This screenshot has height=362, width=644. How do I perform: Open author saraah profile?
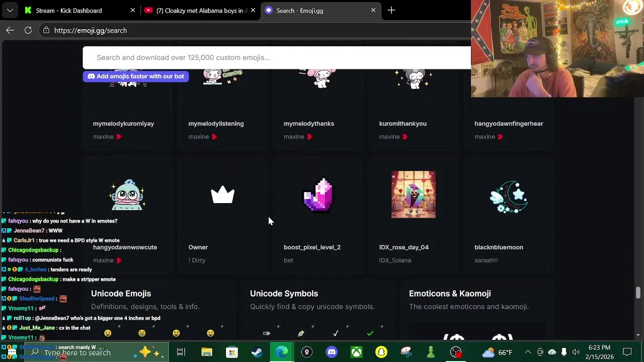coord(486,260)
